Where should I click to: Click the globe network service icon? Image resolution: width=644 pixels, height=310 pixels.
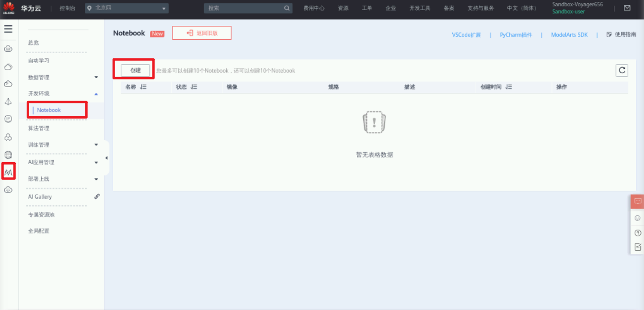[8, 155]
